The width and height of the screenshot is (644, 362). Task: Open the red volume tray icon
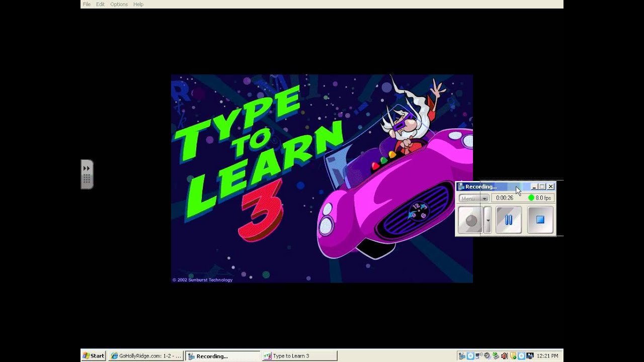[x=504, y=356]
